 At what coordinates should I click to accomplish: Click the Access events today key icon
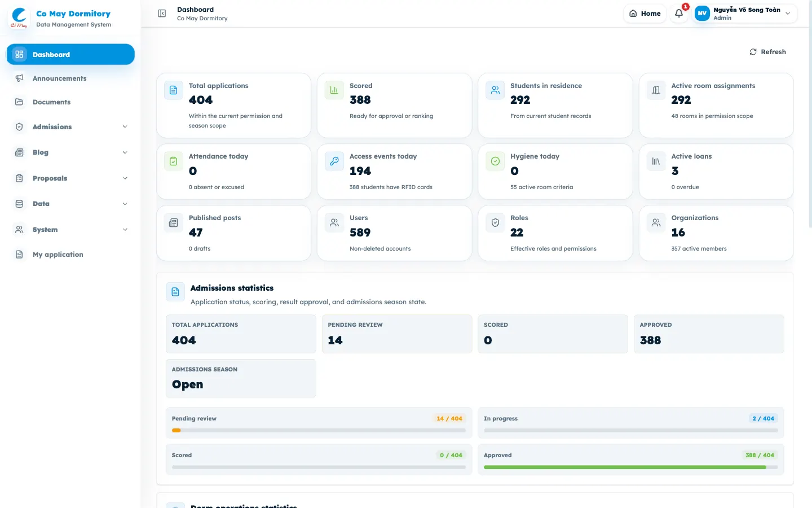(x=334, y=161)
